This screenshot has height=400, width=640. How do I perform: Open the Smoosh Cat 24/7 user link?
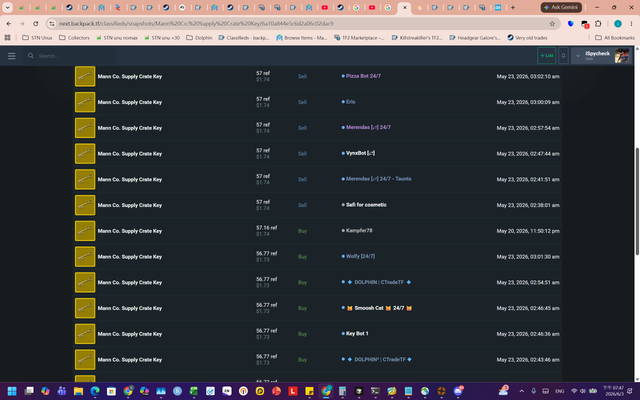tap(379, 308)
